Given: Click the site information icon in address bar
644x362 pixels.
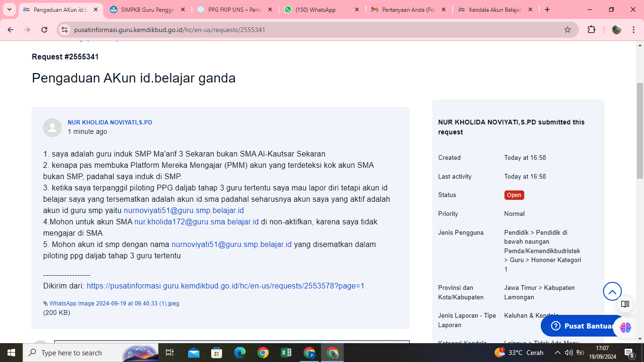Looking at the screenshot, I should pyautogui.click(x=66, y=30).
